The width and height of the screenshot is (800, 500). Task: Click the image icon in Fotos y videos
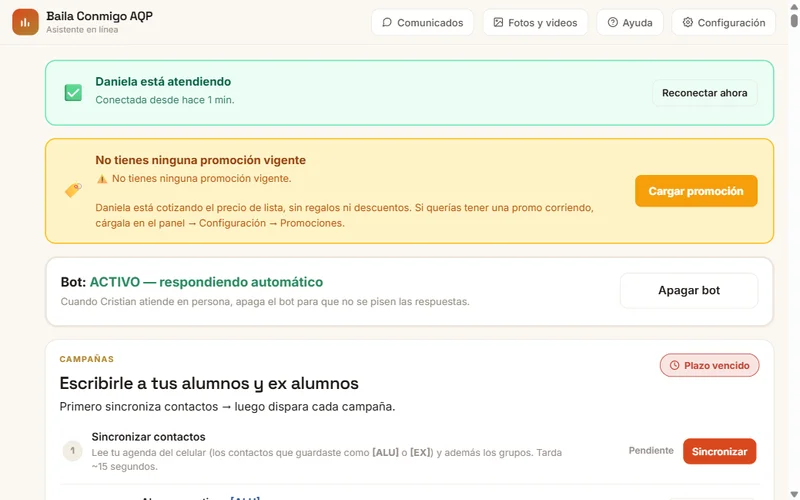tap(498, 22)
